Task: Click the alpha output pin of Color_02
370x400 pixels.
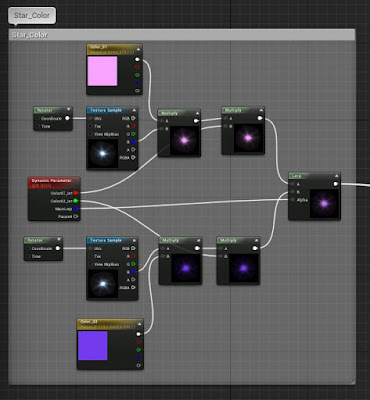Action: pos(138,366)
